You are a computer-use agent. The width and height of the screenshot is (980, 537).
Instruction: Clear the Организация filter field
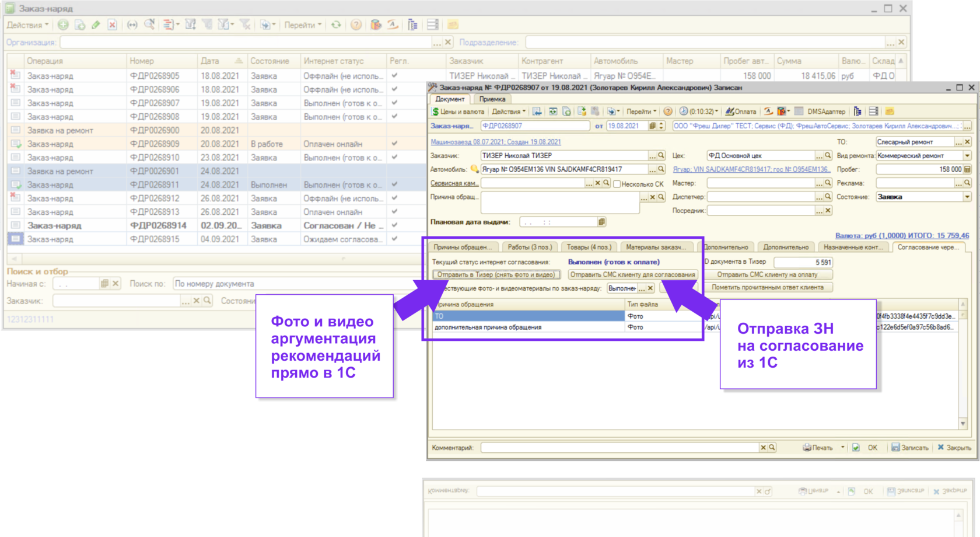click(448, 43)
